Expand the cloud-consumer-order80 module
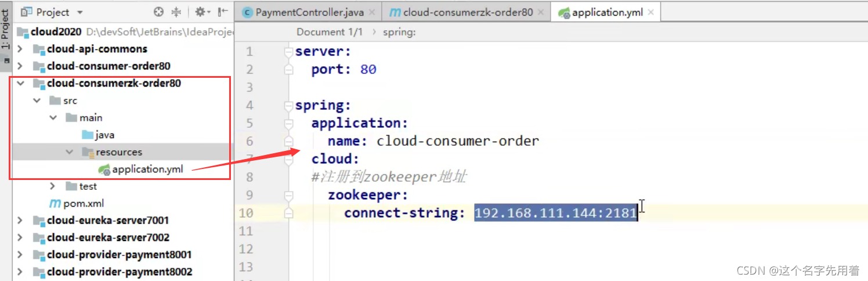Screen dimensions: 868x281 20,66
